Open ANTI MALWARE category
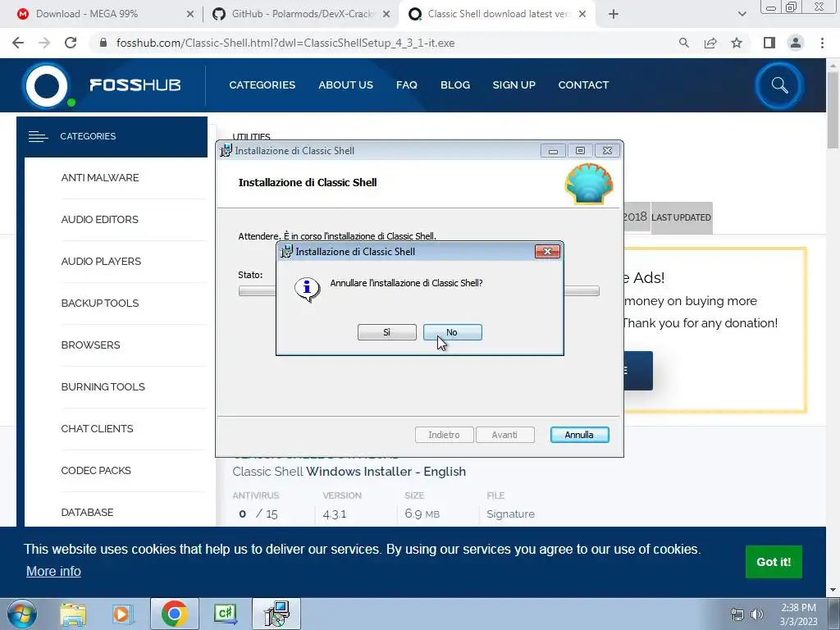This screenshot has width=840, height=630. (99, 178)
